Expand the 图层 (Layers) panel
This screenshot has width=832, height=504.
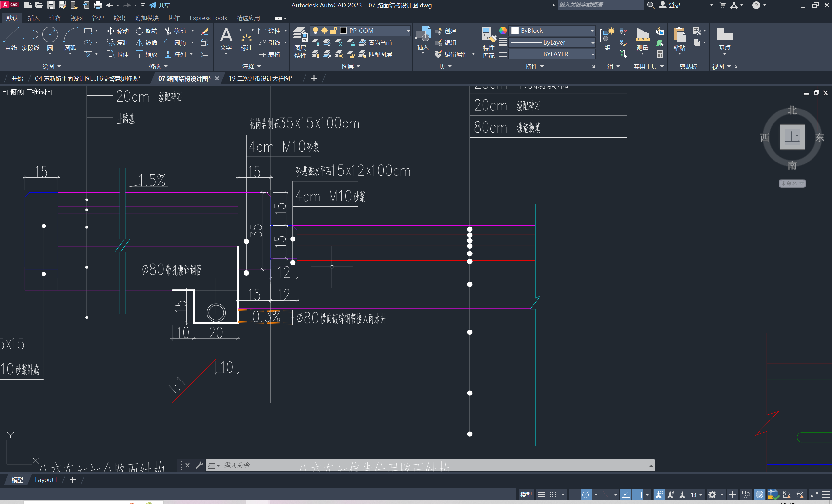tap(351, 67)
